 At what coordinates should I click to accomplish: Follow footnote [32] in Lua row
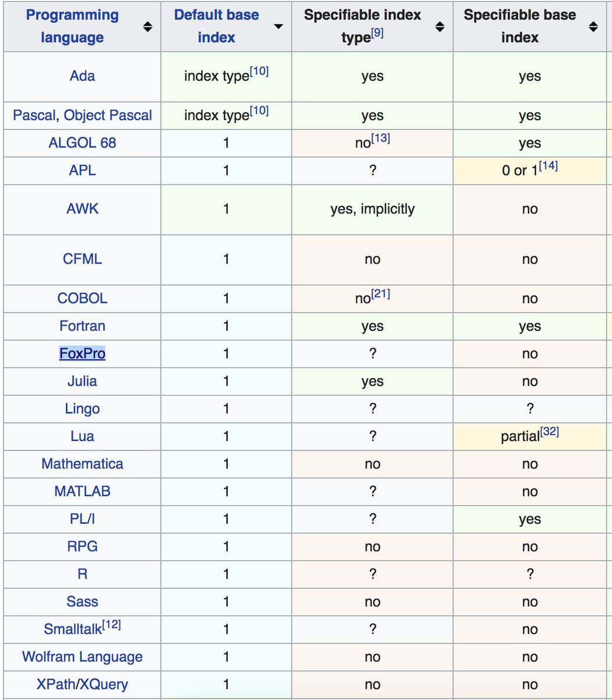coord(549,432)
